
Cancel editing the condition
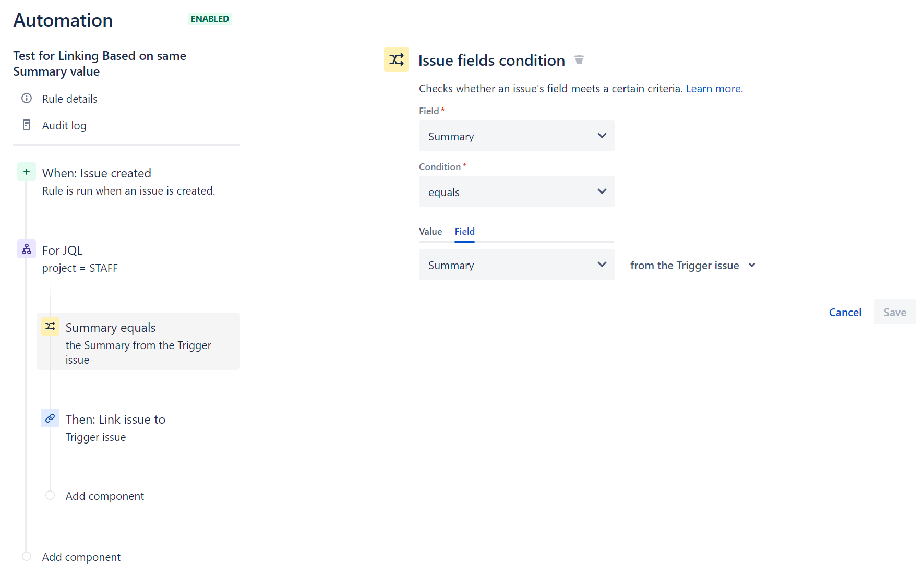pos(845,312)
